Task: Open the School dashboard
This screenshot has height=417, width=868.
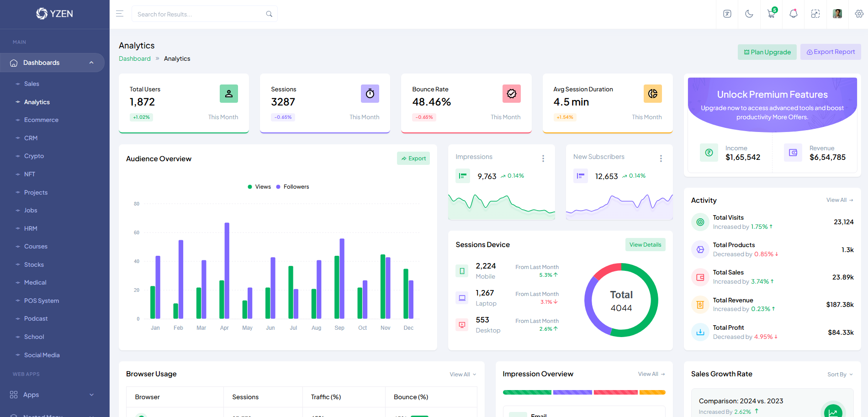Action: pos(34,337)
